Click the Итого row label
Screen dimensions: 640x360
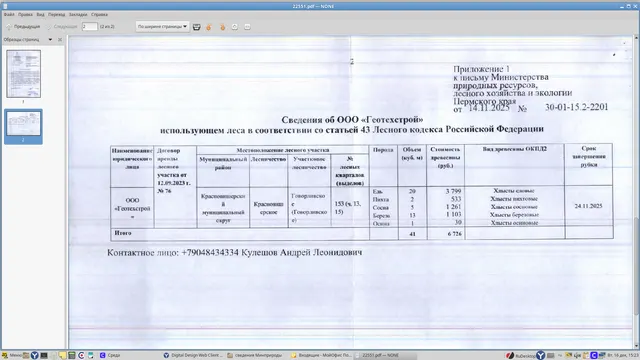123,233
